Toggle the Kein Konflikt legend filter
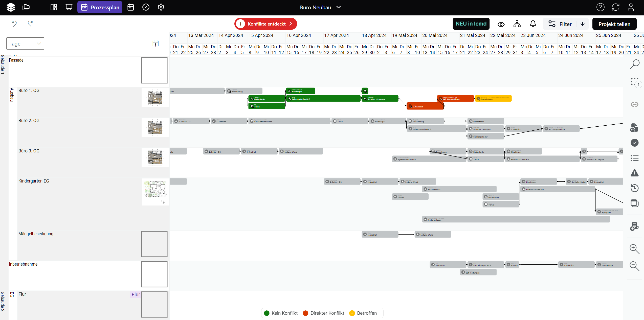The height and width of the screenshot is (320, 644). tap(281, 313)
